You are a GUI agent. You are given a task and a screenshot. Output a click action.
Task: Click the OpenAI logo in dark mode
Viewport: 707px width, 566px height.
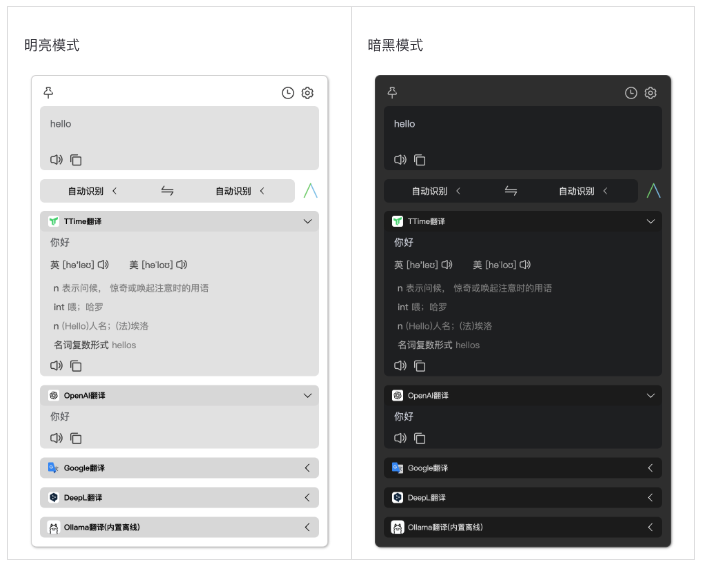[397, 396]
